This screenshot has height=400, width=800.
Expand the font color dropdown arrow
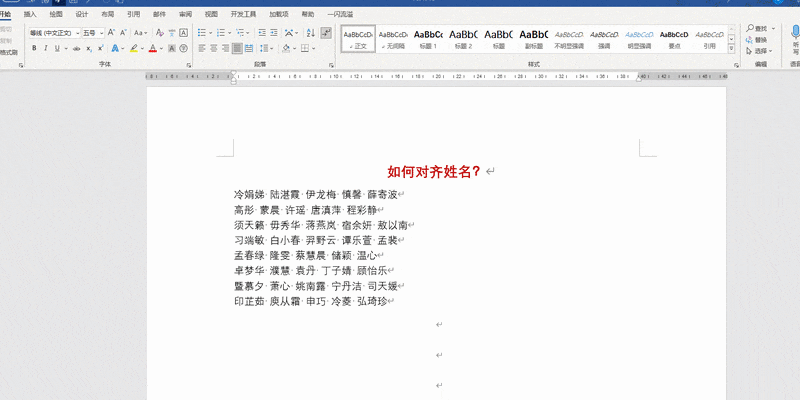[161, 48]
